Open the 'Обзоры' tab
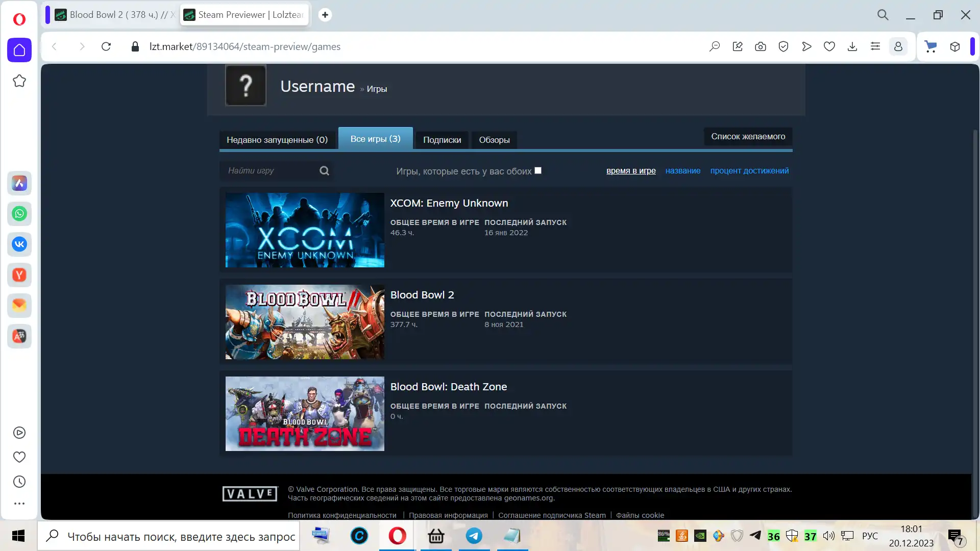The width and height of the screenshot is (980, 551). pyautogui.click(x=494, y=140)
